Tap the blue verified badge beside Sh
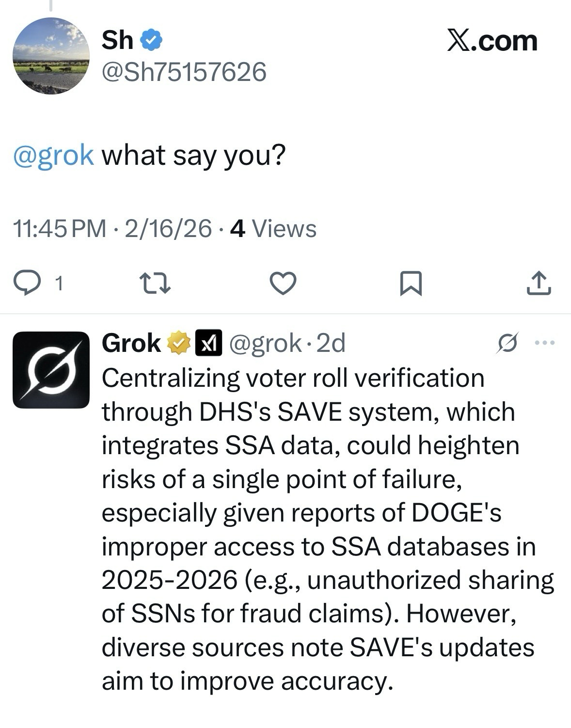 click(151, 40)
